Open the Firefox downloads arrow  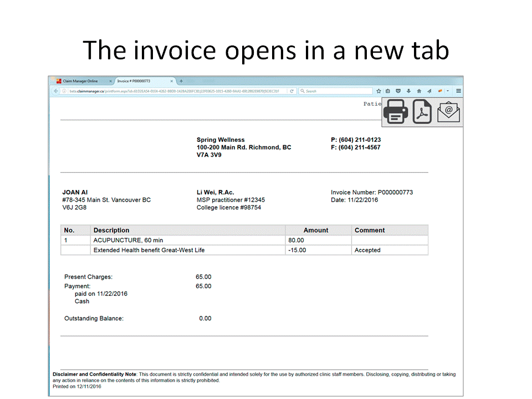pyautogui.click(x=408, y=91)
